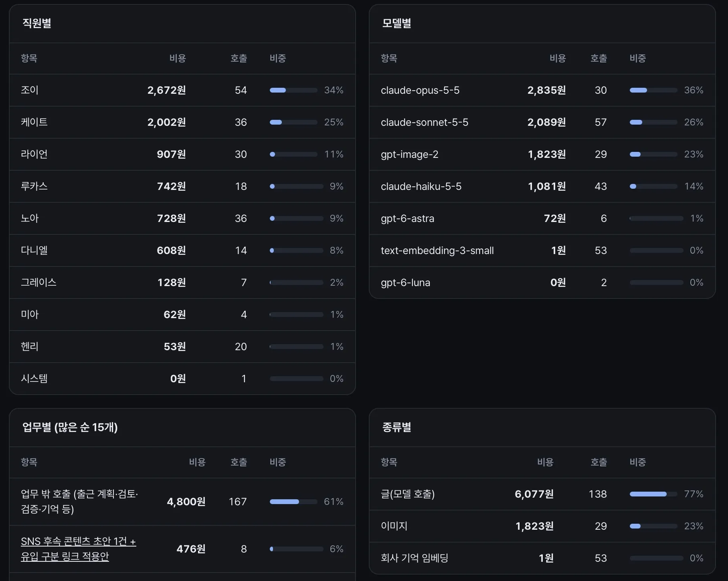This screenshot has height=581, width=728.
Task: Click the 비용 column header in 직원별
Action: click(178, 59)
